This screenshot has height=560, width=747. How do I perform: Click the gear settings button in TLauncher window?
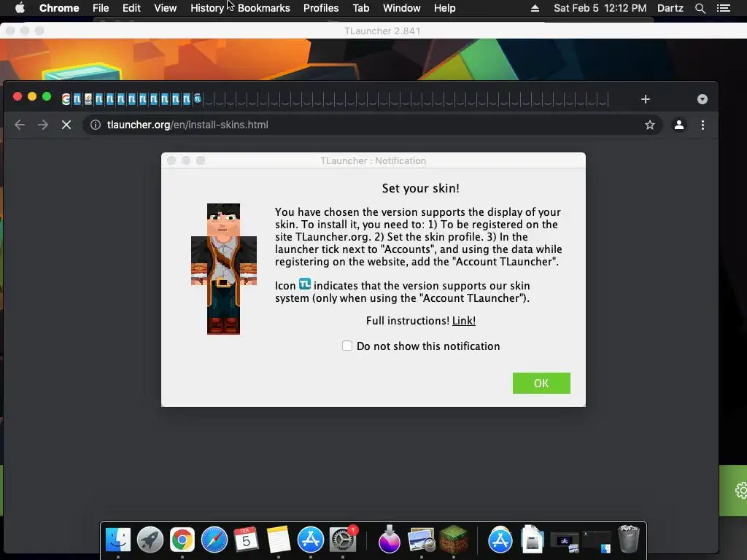(741, 490)
